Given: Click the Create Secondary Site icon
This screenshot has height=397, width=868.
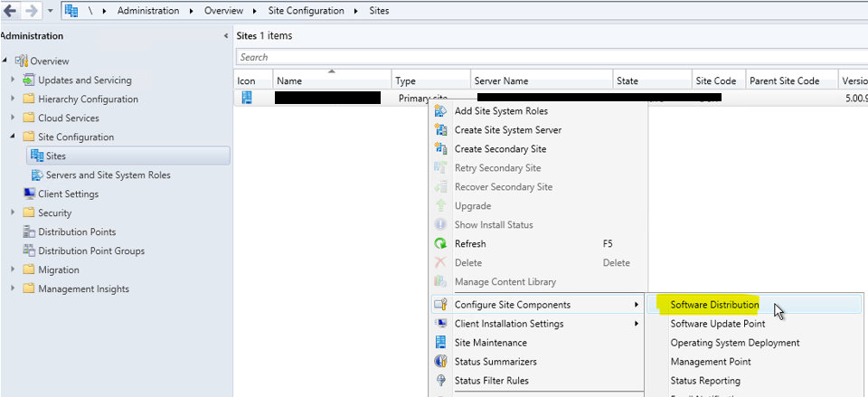Looking at the screenshot, I should pyautogui.click(x=441, y=149).
